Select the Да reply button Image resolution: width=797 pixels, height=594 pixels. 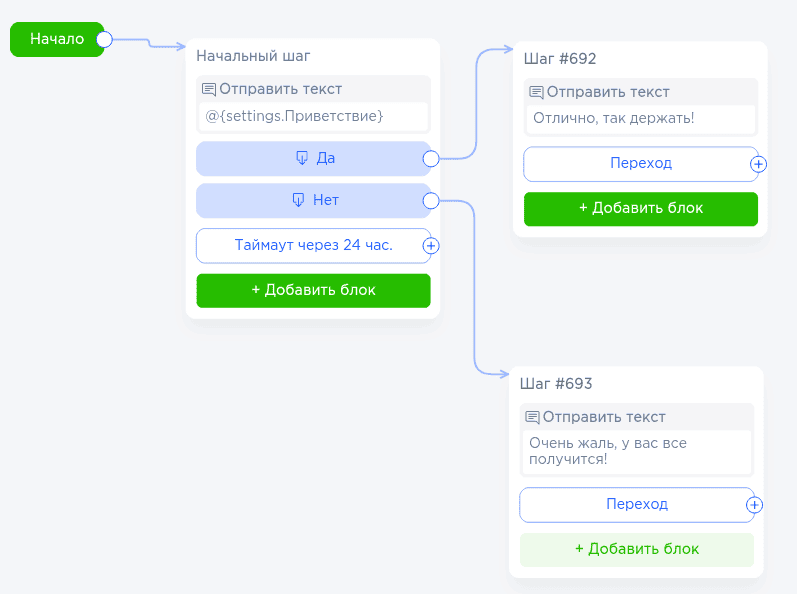click(x=313, y=158)
